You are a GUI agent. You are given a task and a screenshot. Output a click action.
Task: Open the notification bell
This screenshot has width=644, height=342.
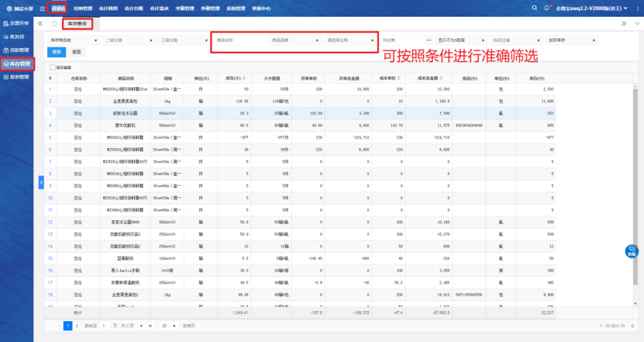click(547, 8)
